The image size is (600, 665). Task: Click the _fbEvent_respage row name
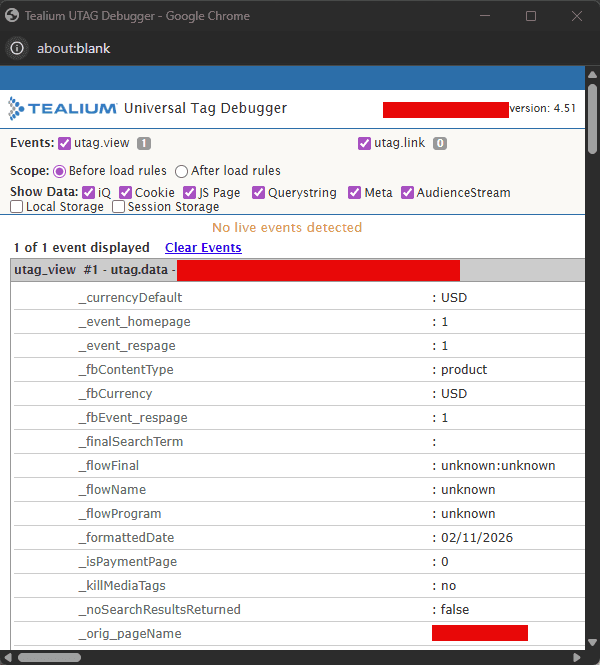pos(133,418)
